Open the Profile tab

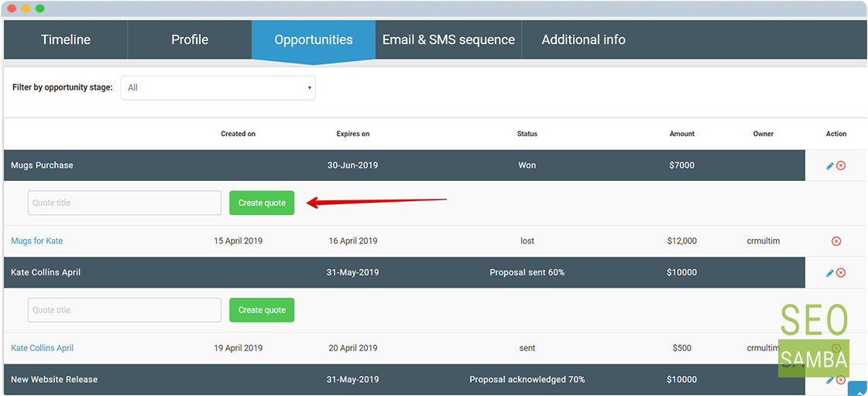[190, 39]
